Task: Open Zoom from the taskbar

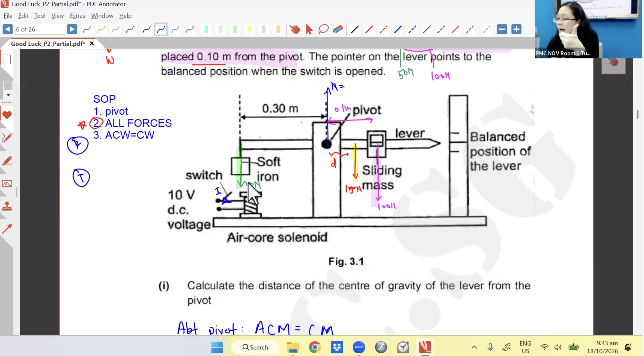Action: tap(359, 347)
